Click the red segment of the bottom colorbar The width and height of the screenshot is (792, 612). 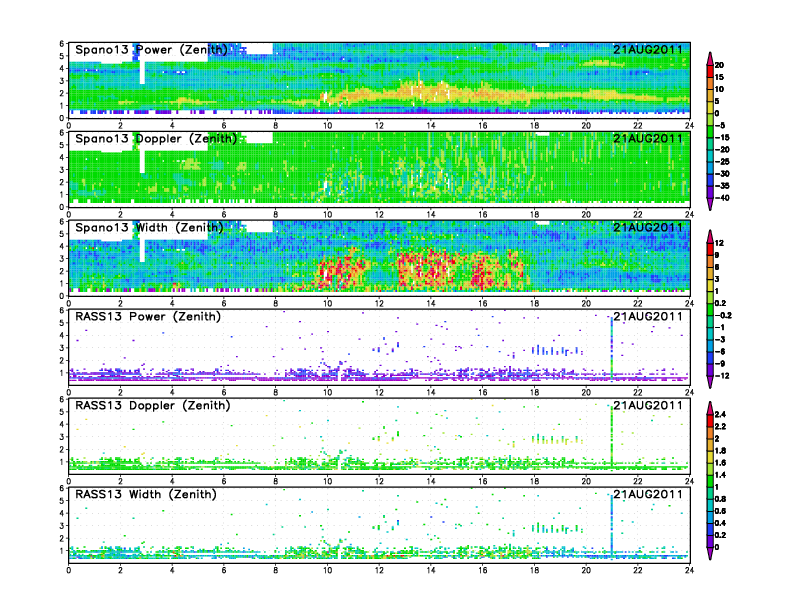(710, 421)
